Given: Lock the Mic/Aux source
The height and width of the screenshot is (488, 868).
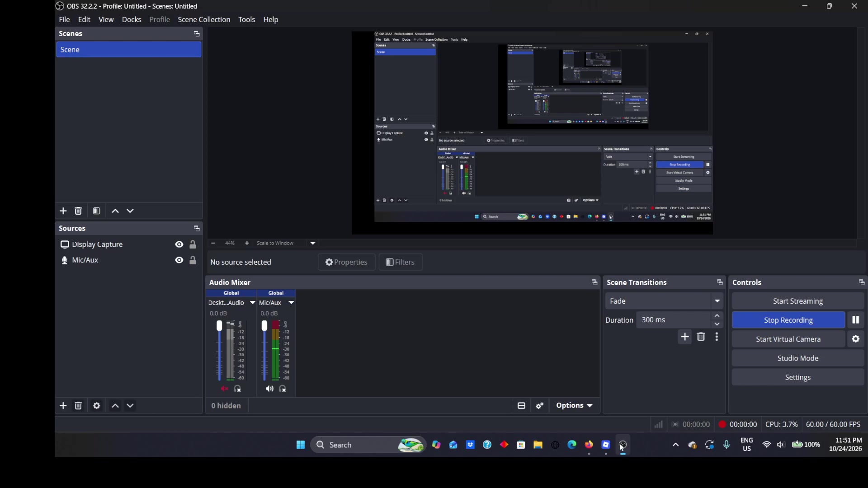Looking at the screenshot, I should tap(193, 261).
